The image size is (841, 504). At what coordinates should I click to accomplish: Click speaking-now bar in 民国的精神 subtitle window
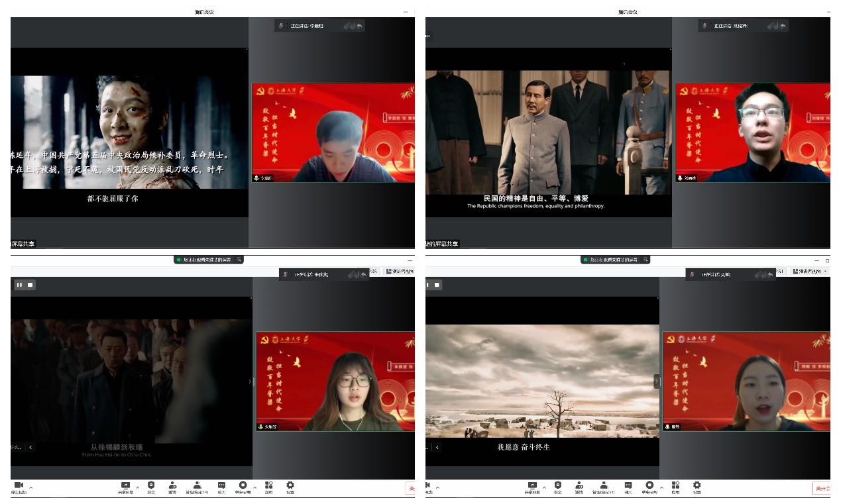pos(743,26)
